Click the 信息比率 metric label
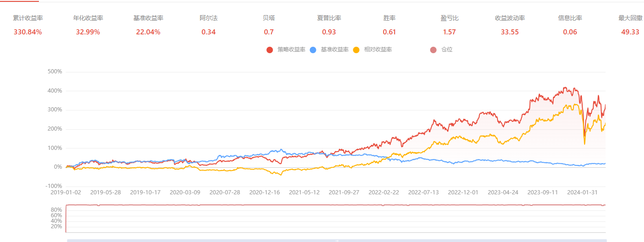The width and height of the screenshot is (644, 242). pos(570,18)
